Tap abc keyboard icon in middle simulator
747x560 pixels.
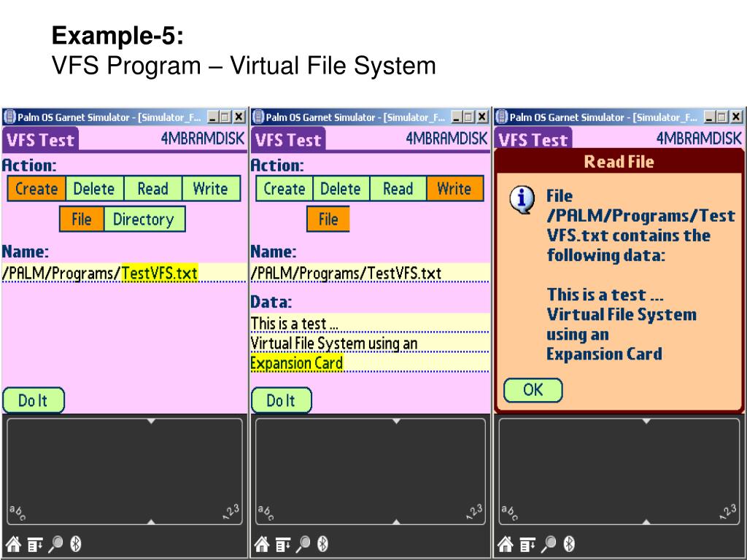coord(264,513)
